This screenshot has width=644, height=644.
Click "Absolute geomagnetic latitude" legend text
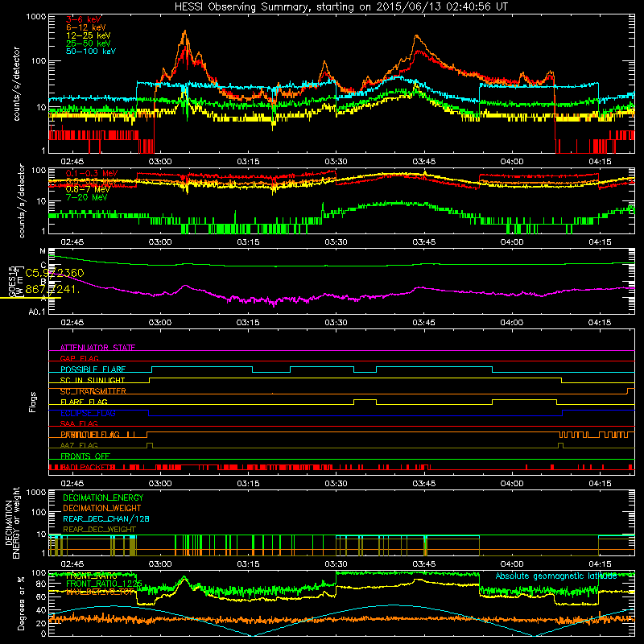pos(556,576)
